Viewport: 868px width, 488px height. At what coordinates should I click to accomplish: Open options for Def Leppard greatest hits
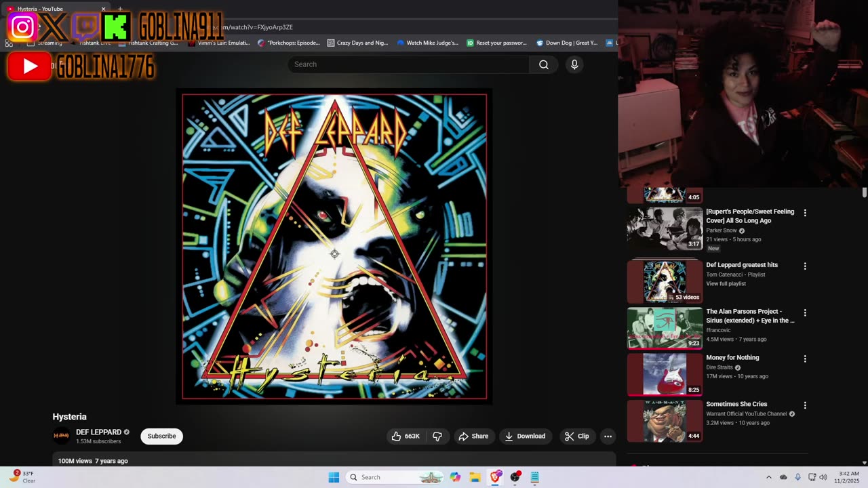point(805,266)
